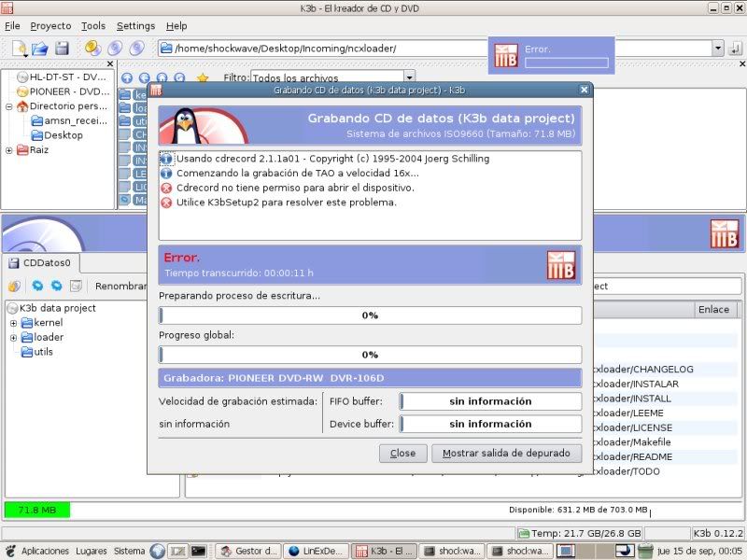Viewport: 747px width, 560px height.
Task: Click the xloader/Makefile file entry
Action: pos(632,441)
